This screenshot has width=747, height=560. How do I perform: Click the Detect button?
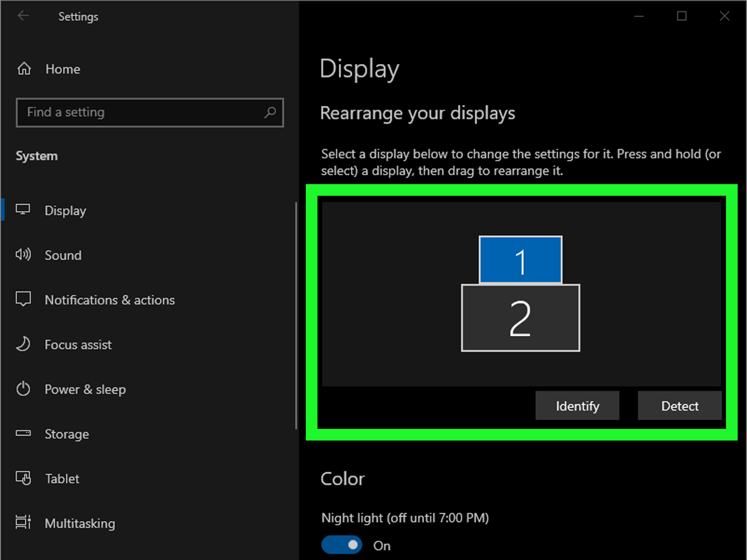[680, 406]
